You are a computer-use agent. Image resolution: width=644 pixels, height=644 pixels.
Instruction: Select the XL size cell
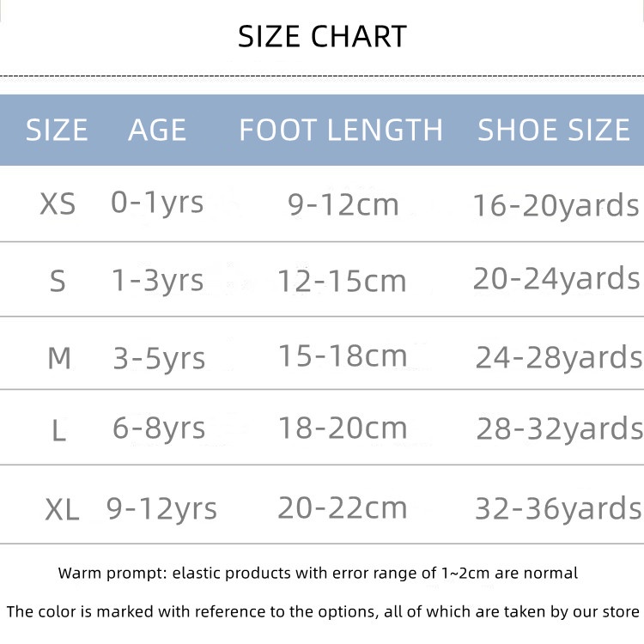[x=62, y=510]
